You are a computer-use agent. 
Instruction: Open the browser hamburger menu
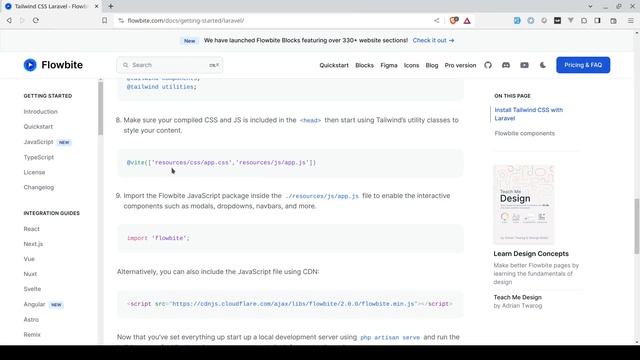pos(631,20)
